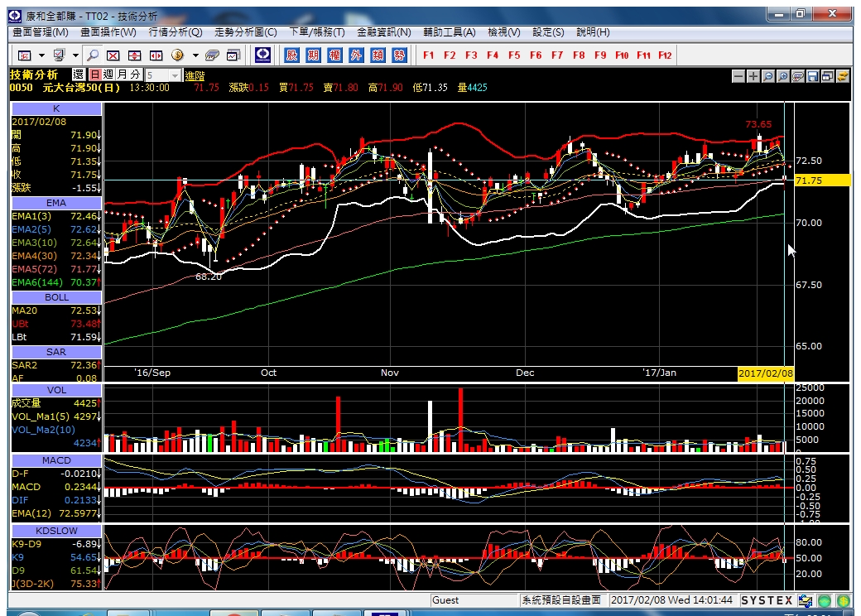Open the 設定(S) menu
The height and width of the screenshot is (616, 861).
pos(548,32)
